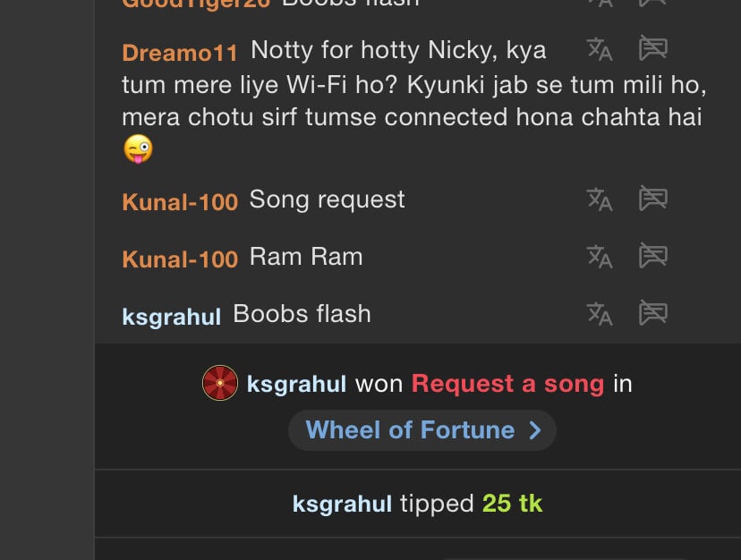Translate ksgrahul's chat message
Screen dimensions: 741x560
pos(599,313)
